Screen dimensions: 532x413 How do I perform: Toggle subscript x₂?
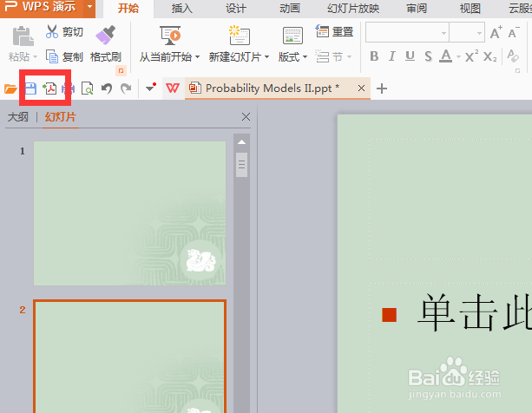(x=490, y=56)
